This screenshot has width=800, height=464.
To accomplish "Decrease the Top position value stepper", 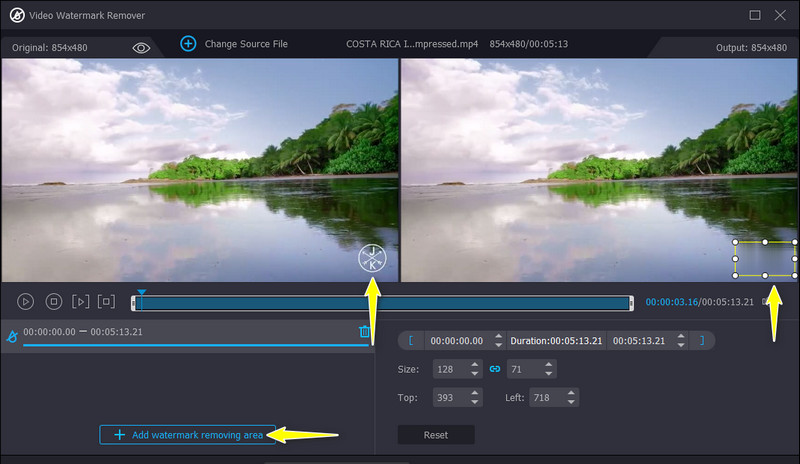I will point(475,402).
